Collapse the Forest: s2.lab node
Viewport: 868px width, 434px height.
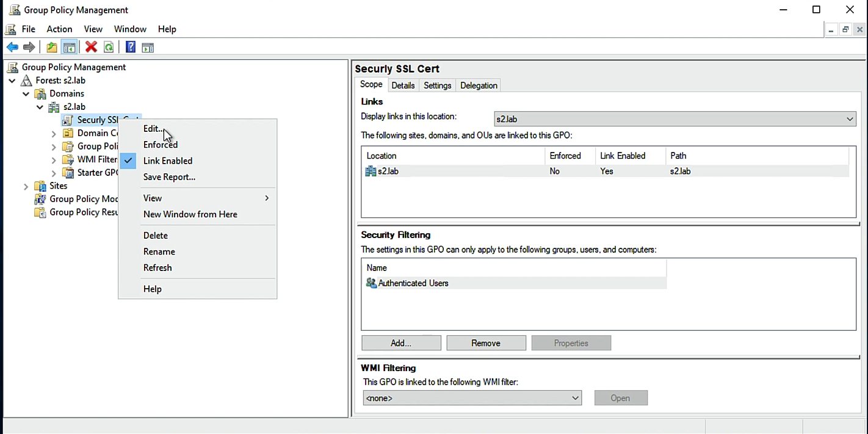point(12,81)
